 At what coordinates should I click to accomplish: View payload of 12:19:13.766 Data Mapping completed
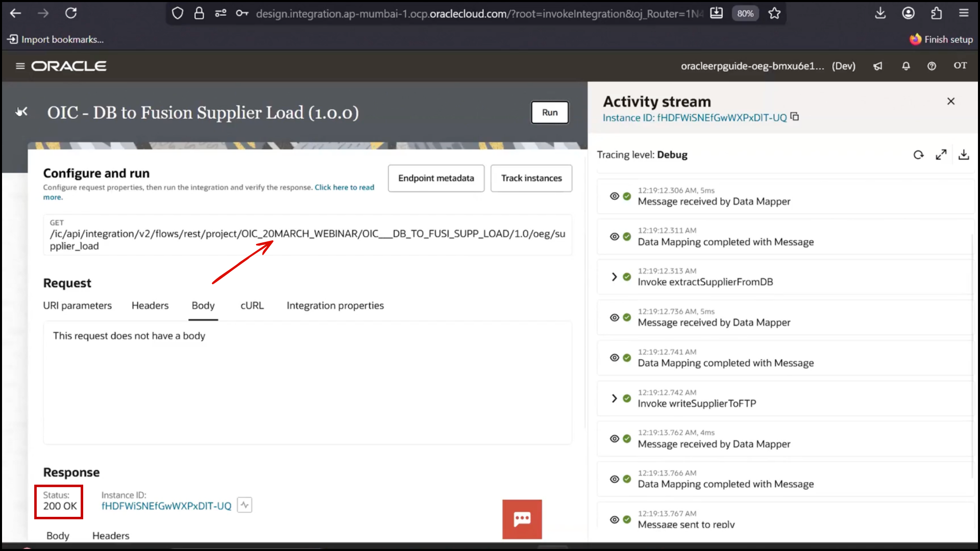click(x=615, y=479)
